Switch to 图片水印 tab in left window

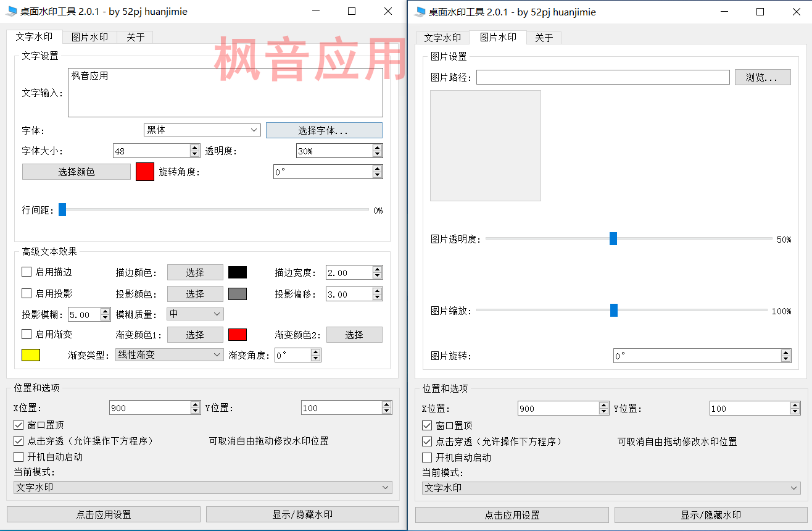coord(89,37)
